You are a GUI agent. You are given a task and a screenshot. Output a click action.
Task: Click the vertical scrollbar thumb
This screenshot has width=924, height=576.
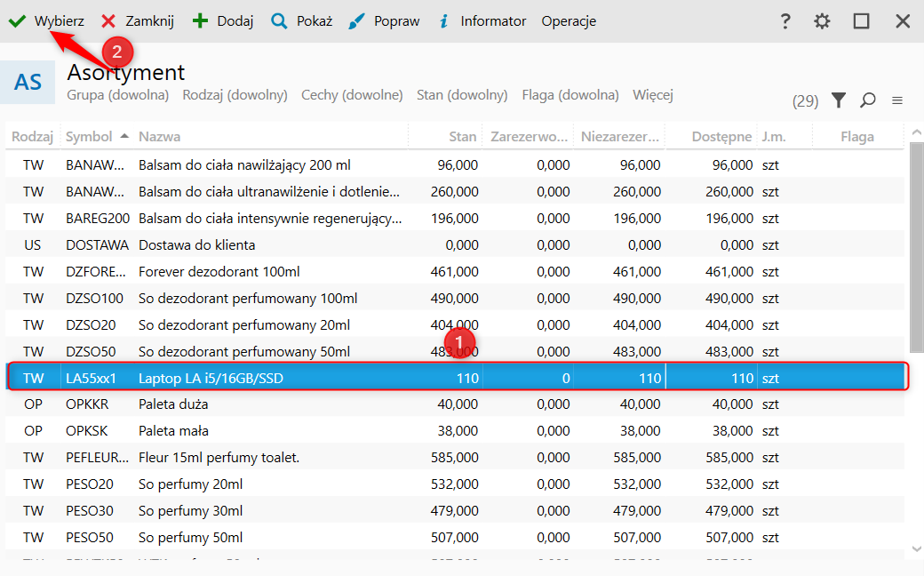pos(917,248)
